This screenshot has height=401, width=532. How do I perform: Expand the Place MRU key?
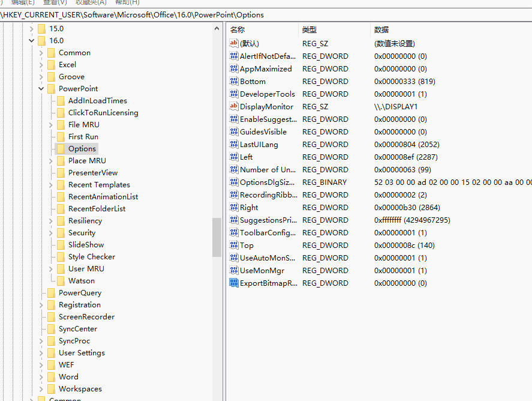50,161
